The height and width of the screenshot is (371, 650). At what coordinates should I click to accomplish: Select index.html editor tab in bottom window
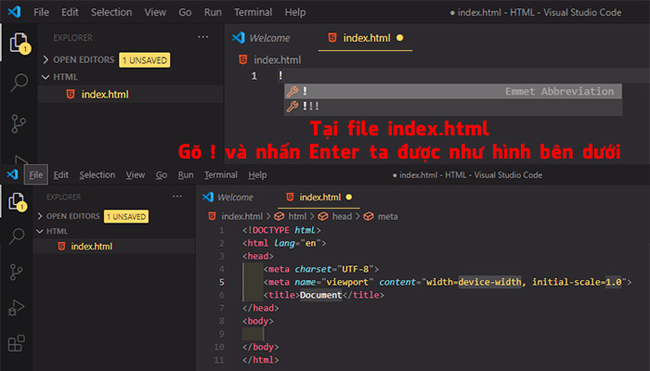pyautogui.click(x=319, y=197)
